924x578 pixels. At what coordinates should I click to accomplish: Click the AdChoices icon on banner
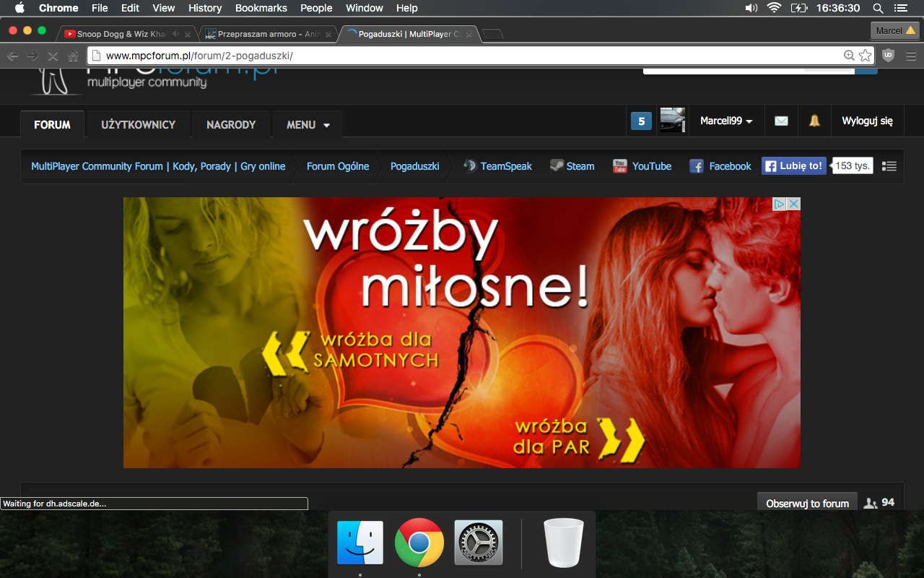tap(780, 204)
